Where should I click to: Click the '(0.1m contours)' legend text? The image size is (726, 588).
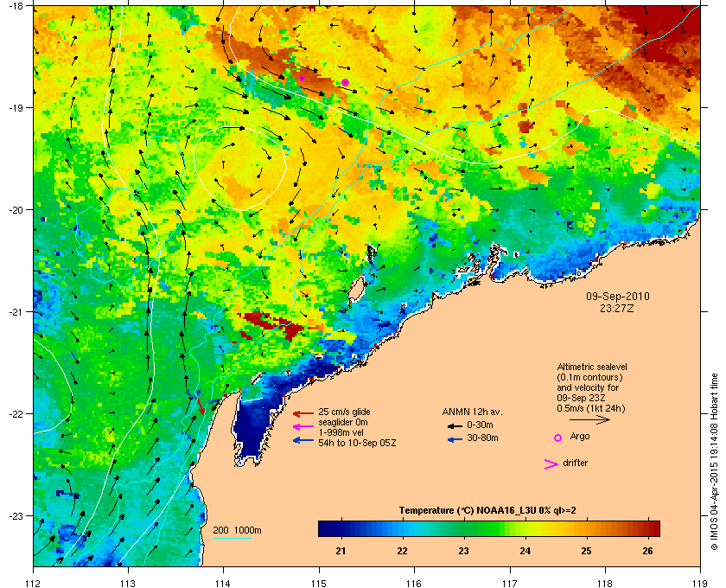[x=589, y=377]
